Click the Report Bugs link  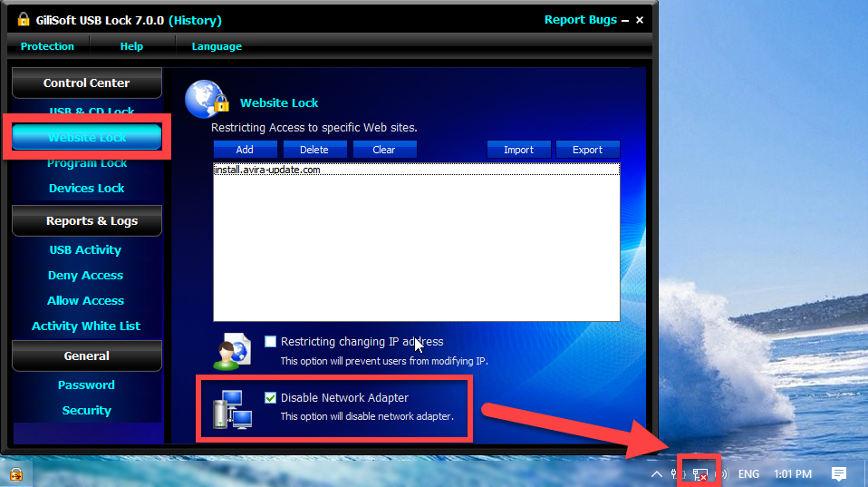pos(580,20)
